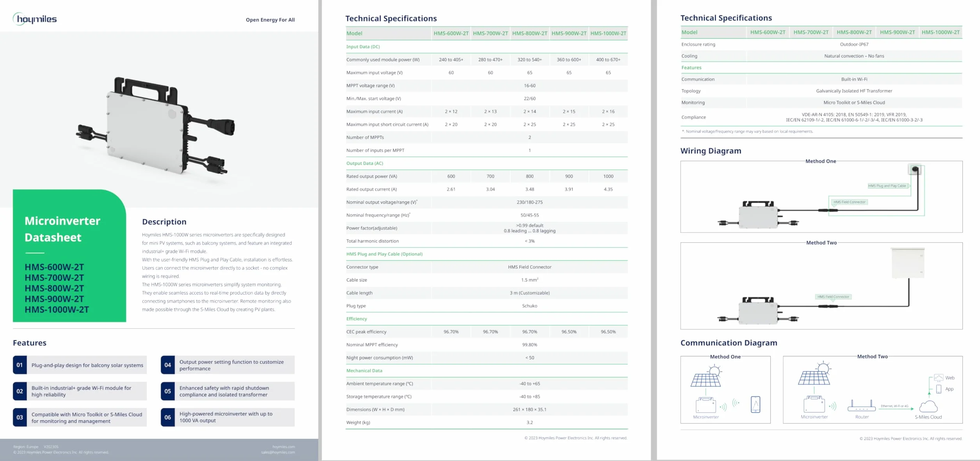Click the "Natural convection – No fans" cooling value

(854, 56)
